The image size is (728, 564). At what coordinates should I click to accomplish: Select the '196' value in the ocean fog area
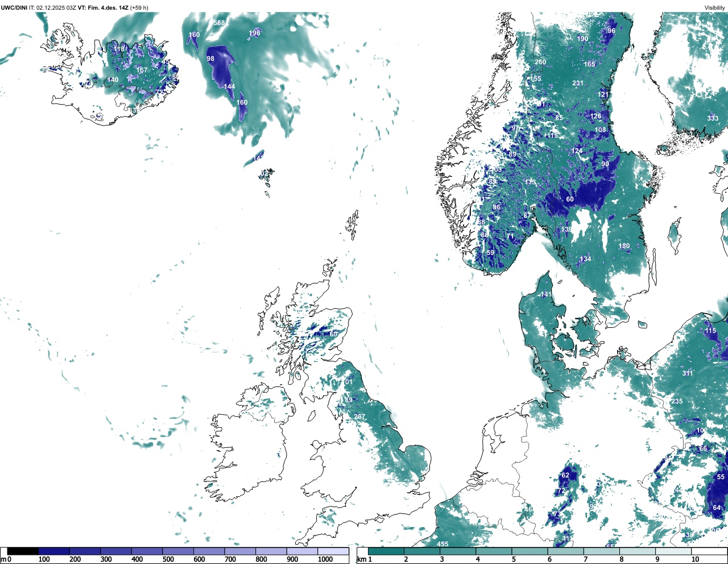(254, 33)
